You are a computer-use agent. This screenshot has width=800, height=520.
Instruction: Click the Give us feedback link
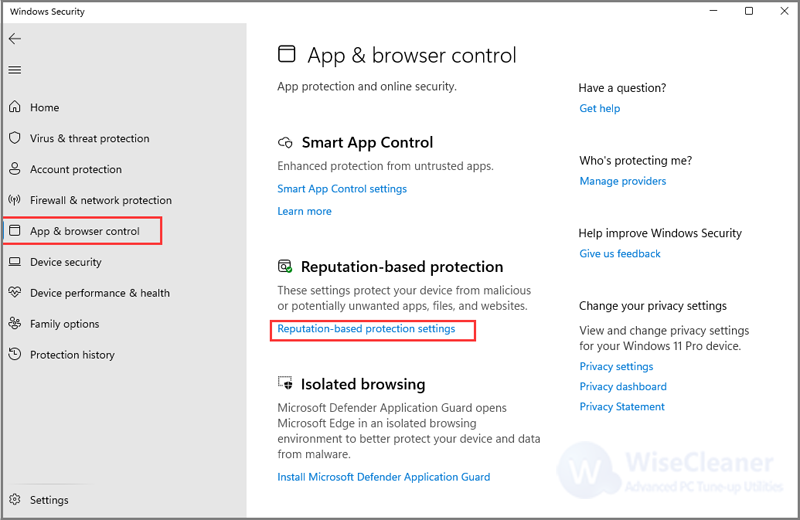619,254
